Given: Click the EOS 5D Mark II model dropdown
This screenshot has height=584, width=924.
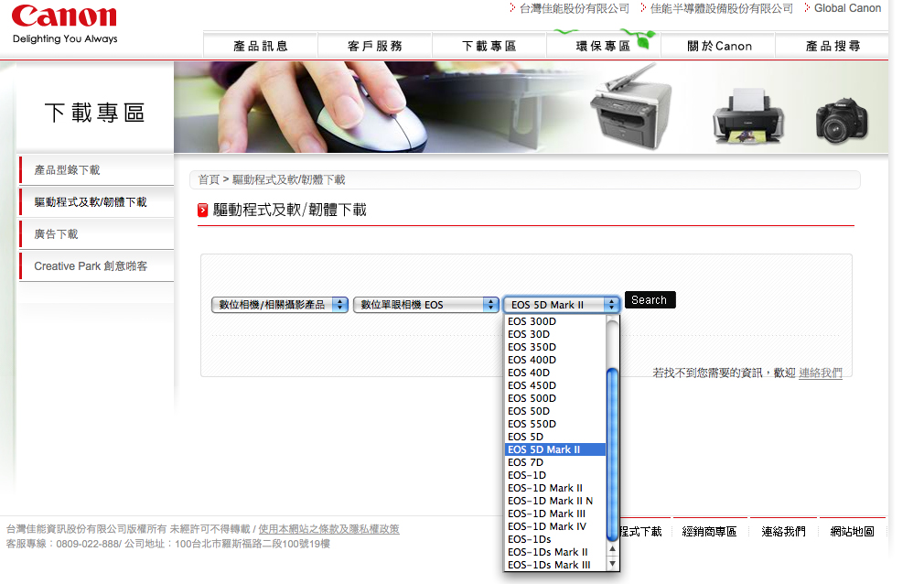Looking at the screenshot, I should (562, 305).
